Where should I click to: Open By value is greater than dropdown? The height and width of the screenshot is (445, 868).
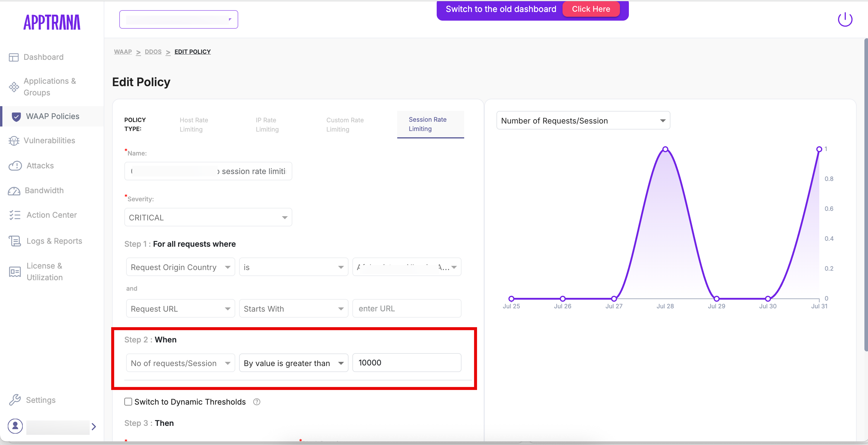294,363
